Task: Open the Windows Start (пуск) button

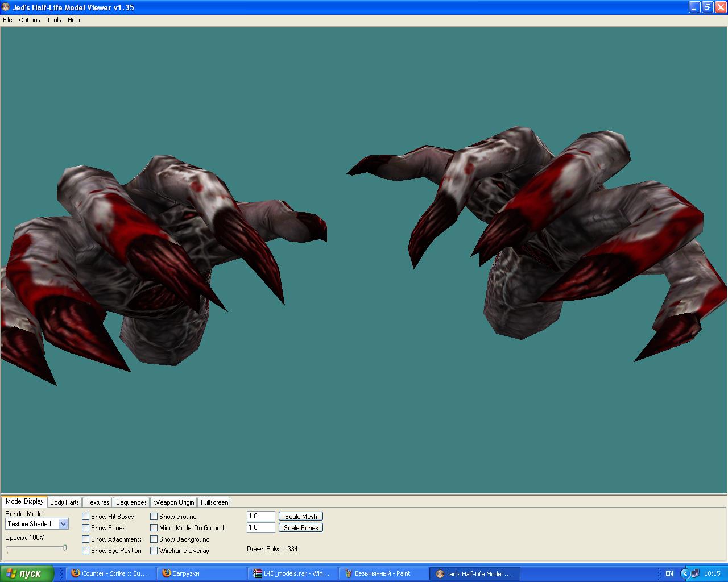Action: click(x=27, y=574)
